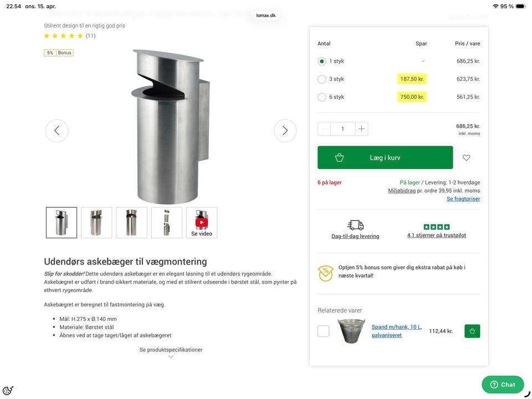This screenshot has height=399, width=532.
Task: Click the heart wishlist icon
Action: click(x=466, y=158)
